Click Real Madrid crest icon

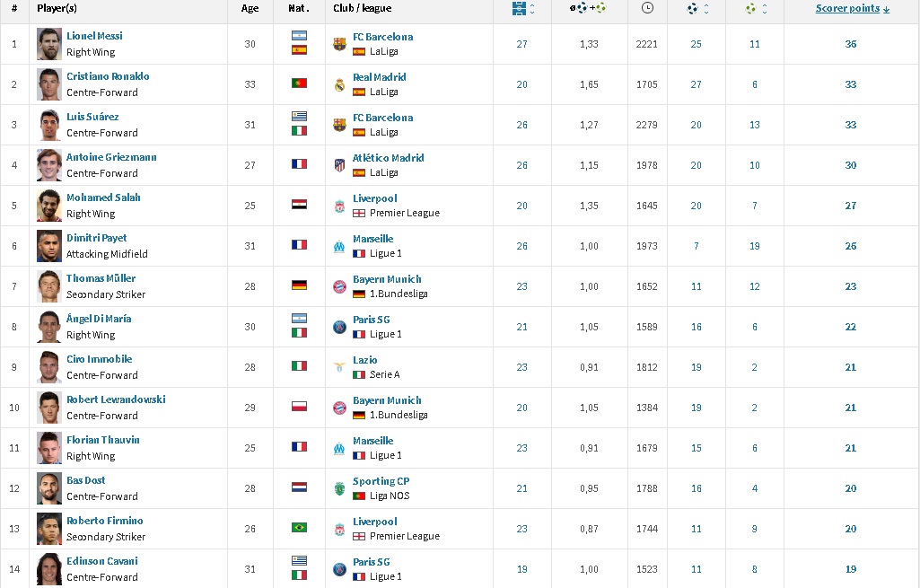pyautogui.click(x=339, y=84)
